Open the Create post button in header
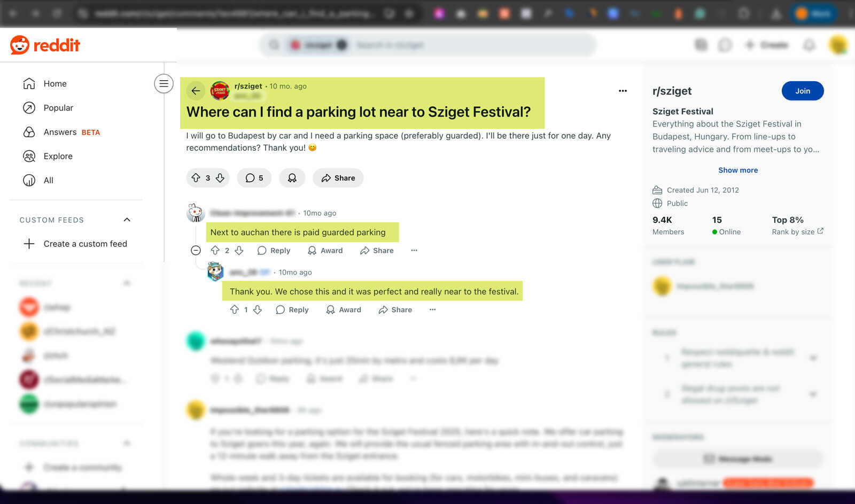 coord(766,45)
